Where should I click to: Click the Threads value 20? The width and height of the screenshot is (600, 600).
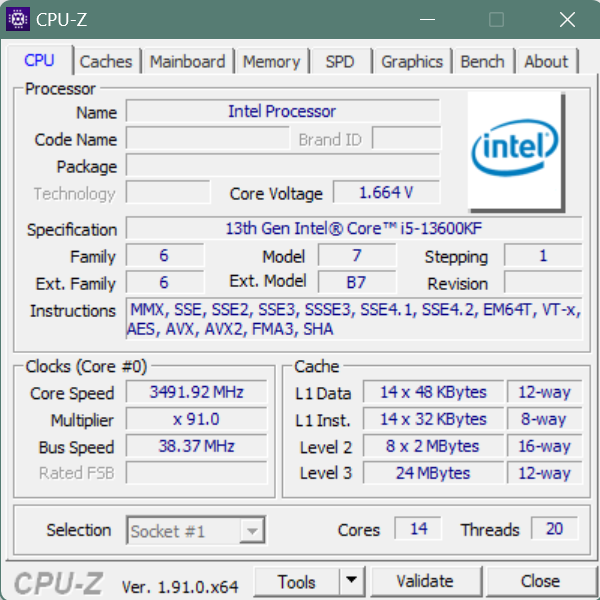pyautogui.click(x=554, y=529)
